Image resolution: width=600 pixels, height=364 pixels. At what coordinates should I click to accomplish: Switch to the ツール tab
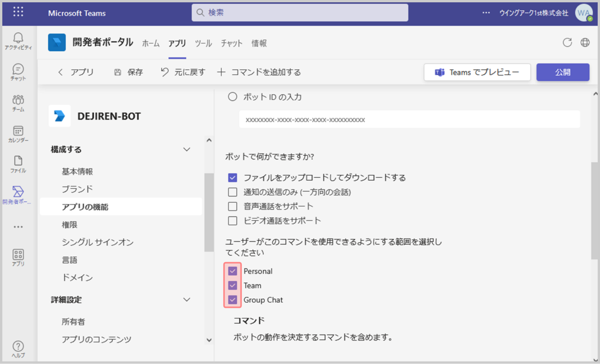tap(203, 43)
